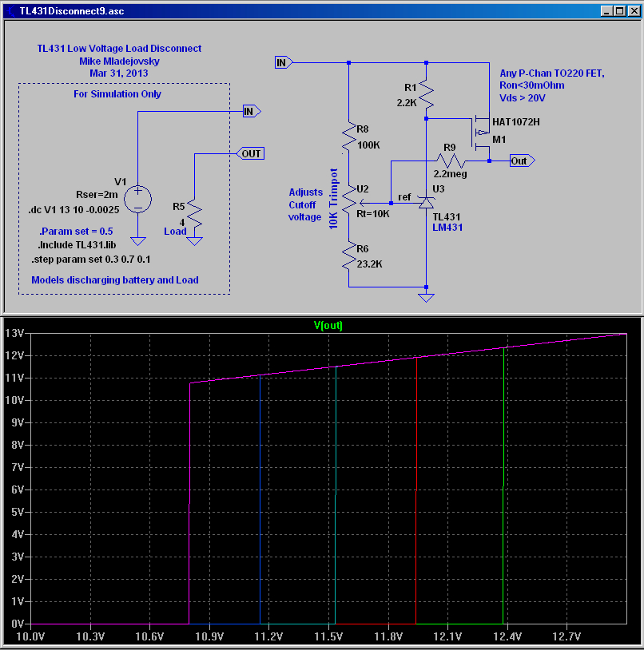The width and height of the screenshot is (644, 650).
Task: Click the ground symbol below the TL431
Action: tap(427, 298)
